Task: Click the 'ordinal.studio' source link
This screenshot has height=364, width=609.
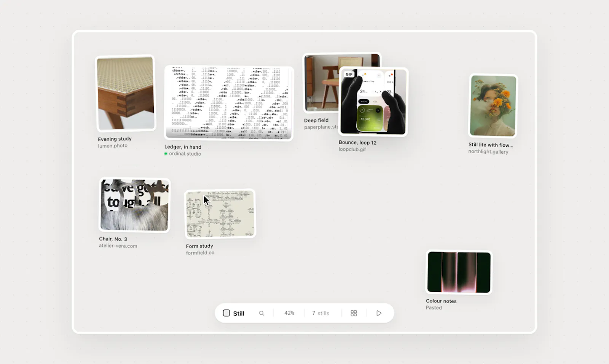Action: [185, 154]
